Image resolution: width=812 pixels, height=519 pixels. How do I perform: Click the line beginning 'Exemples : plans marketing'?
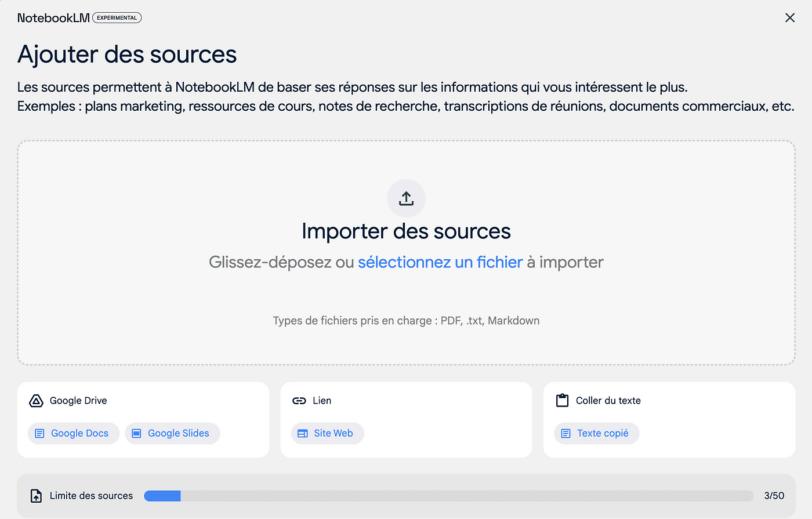[x=405, y=107]
